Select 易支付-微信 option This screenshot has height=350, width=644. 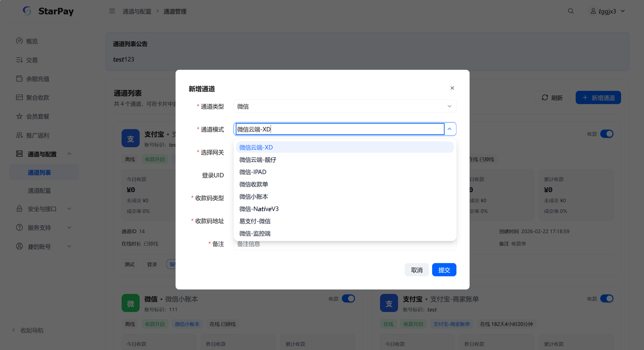pos(345,221)
